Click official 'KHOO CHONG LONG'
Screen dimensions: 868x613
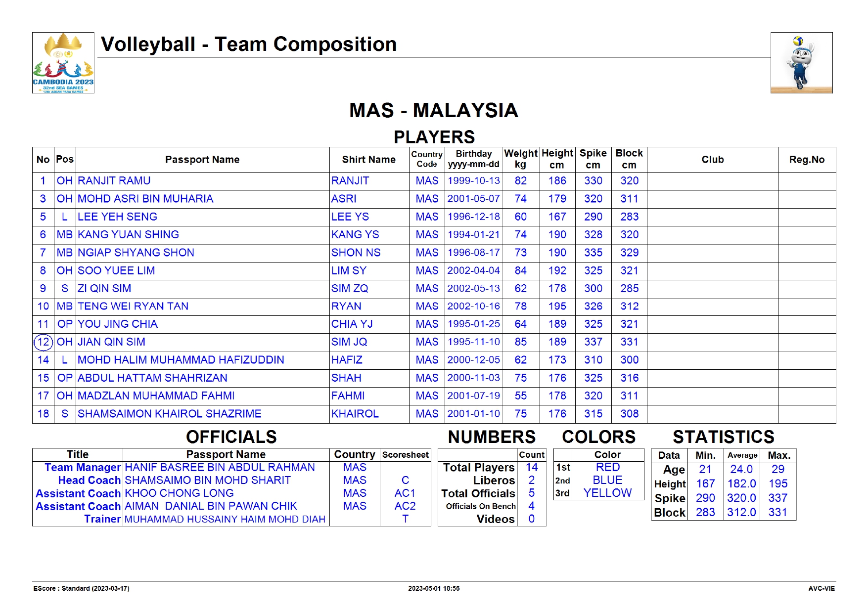point(179,493)
